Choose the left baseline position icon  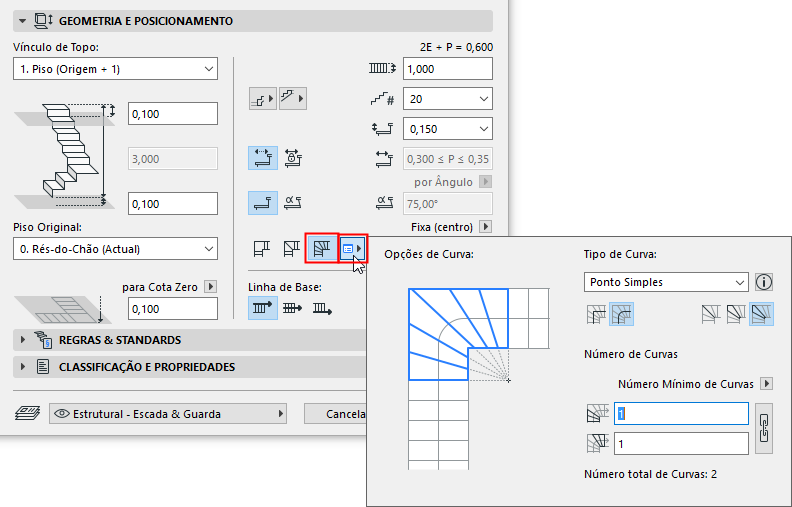click(263, 309)
